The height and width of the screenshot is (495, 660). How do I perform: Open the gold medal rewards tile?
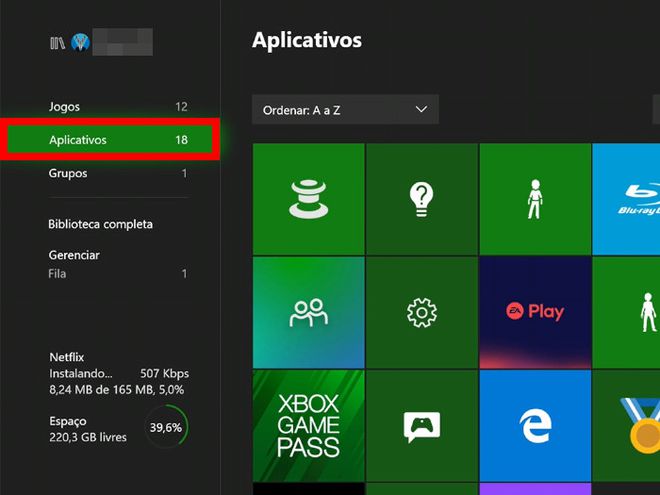(626, 426)
